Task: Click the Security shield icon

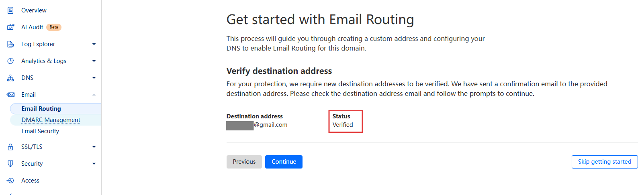Action: point(10,164)
